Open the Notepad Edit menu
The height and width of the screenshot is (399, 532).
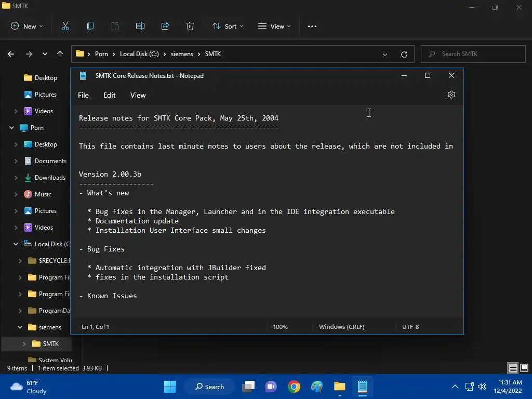click(x=109, y=95)
